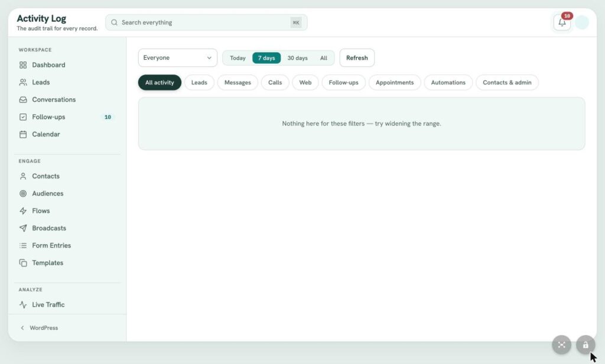Click the Templates copy icon

23,263
